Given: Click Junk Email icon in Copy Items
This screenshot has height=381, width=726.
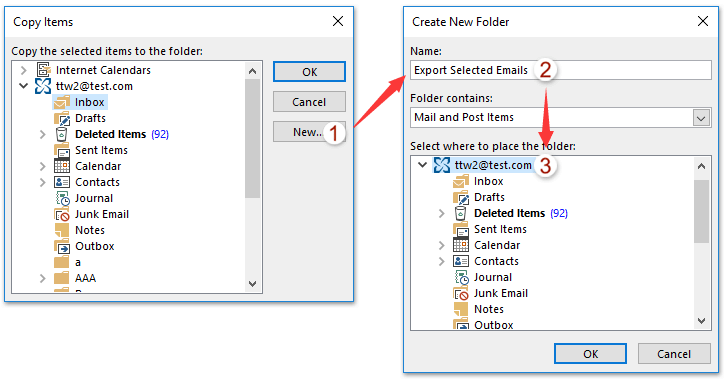Looking at the screenshot, I should tap(62, 214).
